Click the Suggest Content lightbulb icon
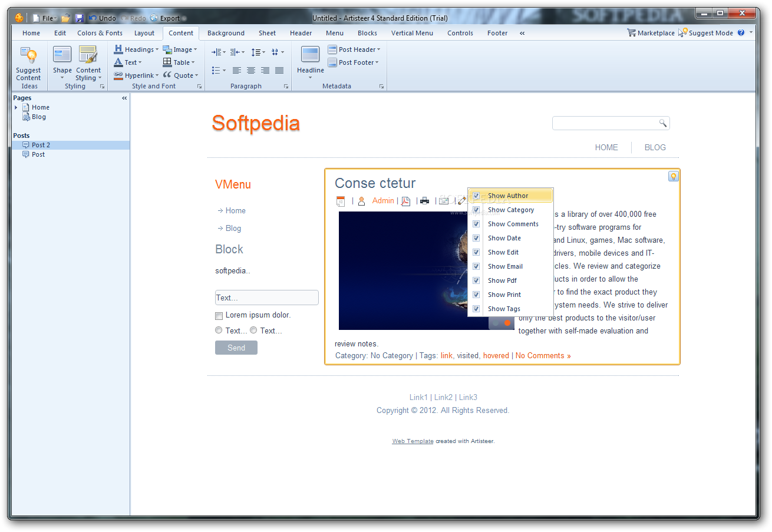The image size is (772, 532). click(28, 55)
